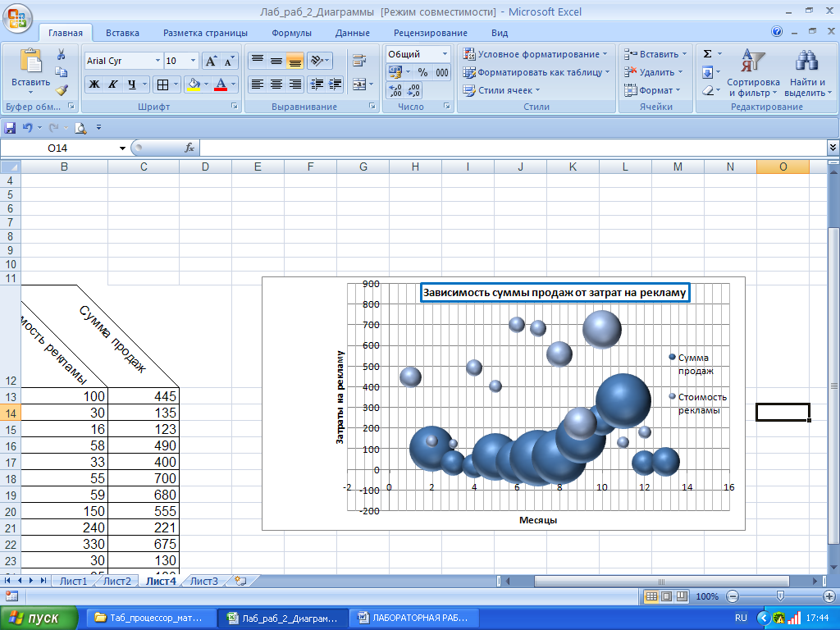This screenshot has width=840, height=630.
Task: Click the Paste clipboard icon
Action: [x=30, y=61]
